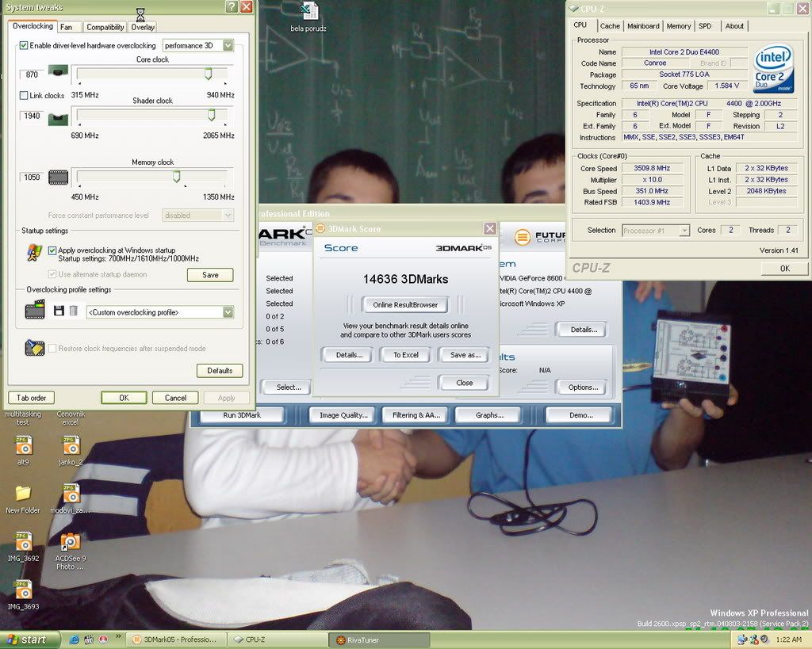Delete the overclocking profile with trash icon
The image size is (812, 649).
coord(74,311)
